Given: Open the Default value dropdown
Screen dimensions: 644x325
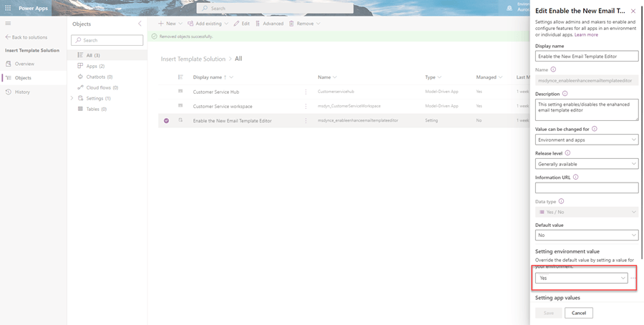Looking at the screenshot, I should click(586, 235).
